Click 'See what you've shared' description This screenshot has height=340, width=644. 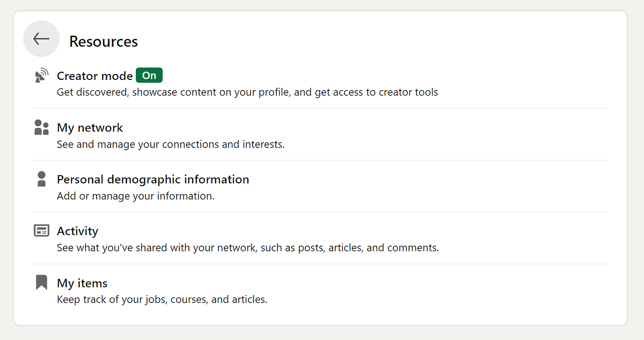(x=248, y=248)
